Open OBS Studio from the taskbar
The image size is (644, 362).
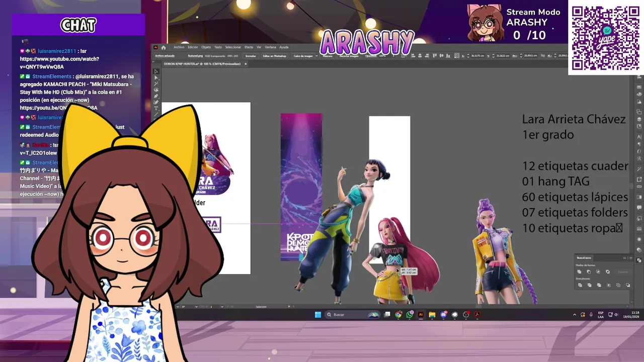[x=466, y=315]
